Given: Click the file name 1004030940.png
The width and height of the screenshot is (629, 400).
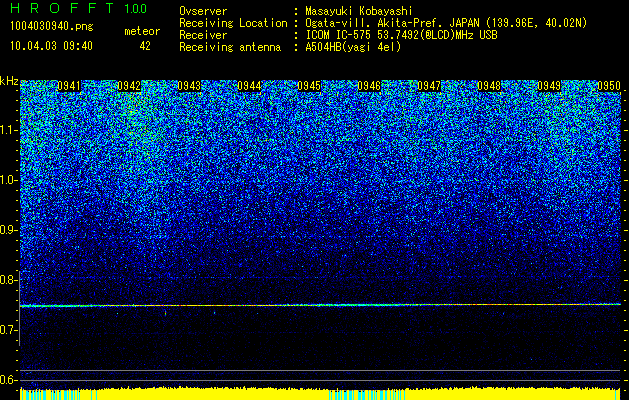Looking at the screenshot, I should [x=52, y=27].
